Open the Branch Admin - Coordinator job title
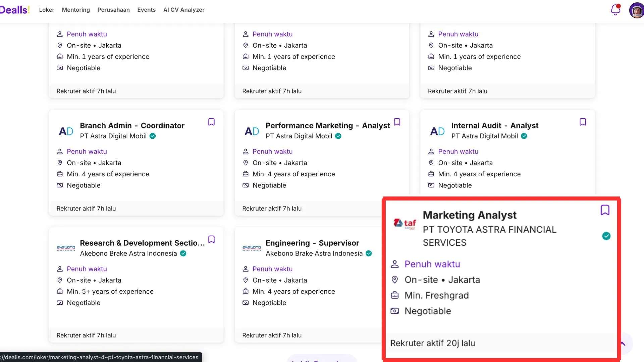 click(132, 125)
